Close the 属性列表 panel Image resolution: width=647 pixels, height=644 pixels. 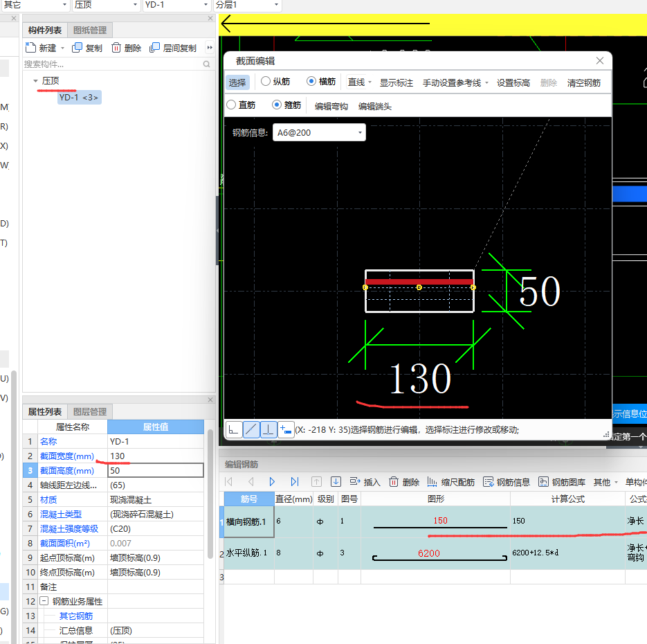(x=210, y=400)
